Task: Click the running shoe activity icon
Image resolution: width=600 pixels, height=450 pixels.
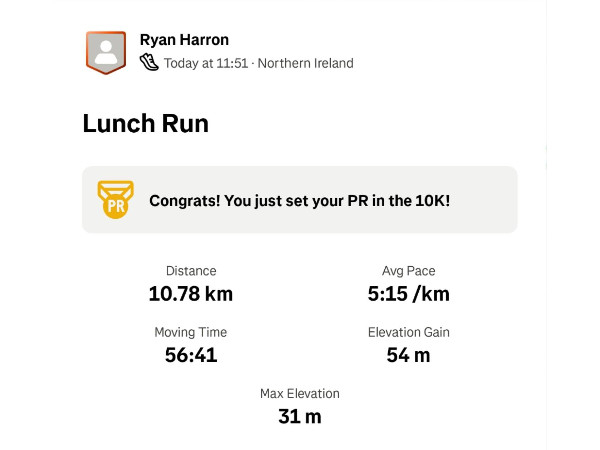Action: [x=149, y=63]
